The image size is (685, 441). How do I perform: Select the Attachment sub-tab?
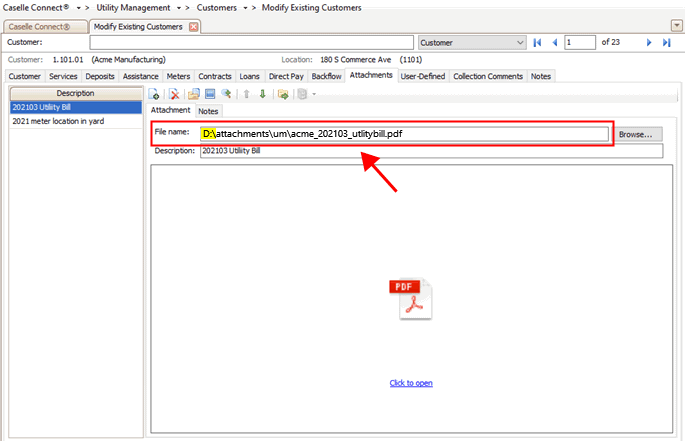click(170, 110)
